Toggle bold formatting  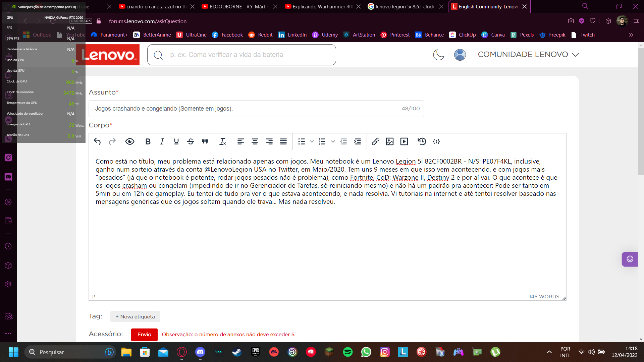pos(148,141)
